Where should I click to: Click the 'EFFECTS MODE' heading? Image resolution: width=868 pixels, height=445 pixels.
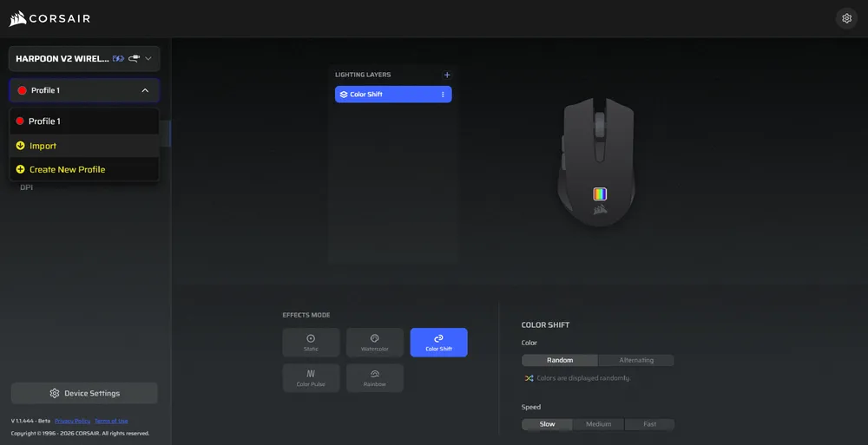[x=306, y=315]
